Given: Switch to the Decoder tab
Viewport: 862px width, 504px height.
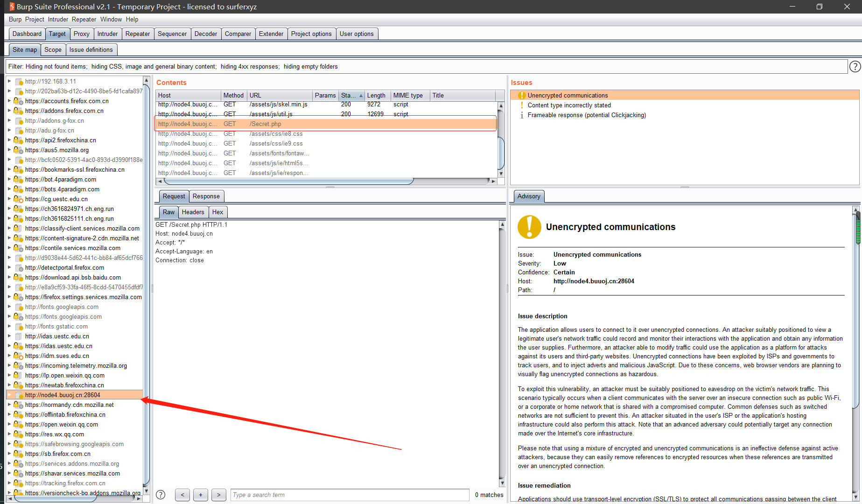Looking at the screenshot, I should click(206, 34).
